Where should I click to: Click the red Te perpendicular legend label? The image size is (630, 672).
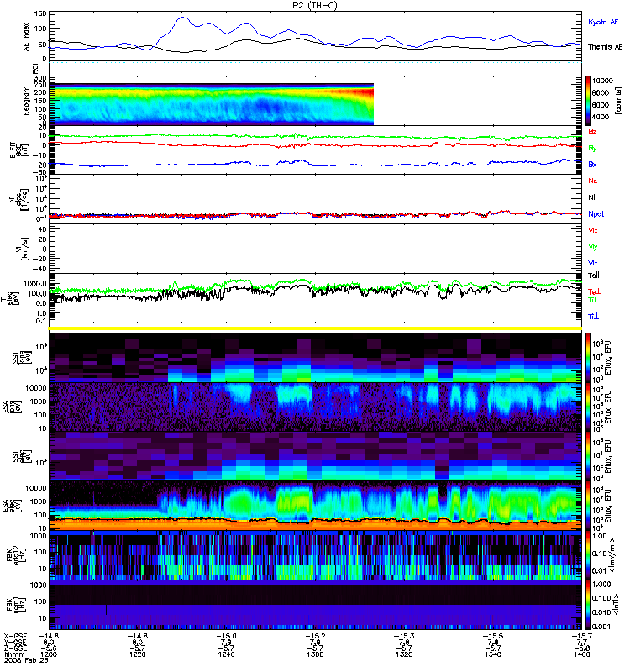pyautogui.click(x=594, y=291)
